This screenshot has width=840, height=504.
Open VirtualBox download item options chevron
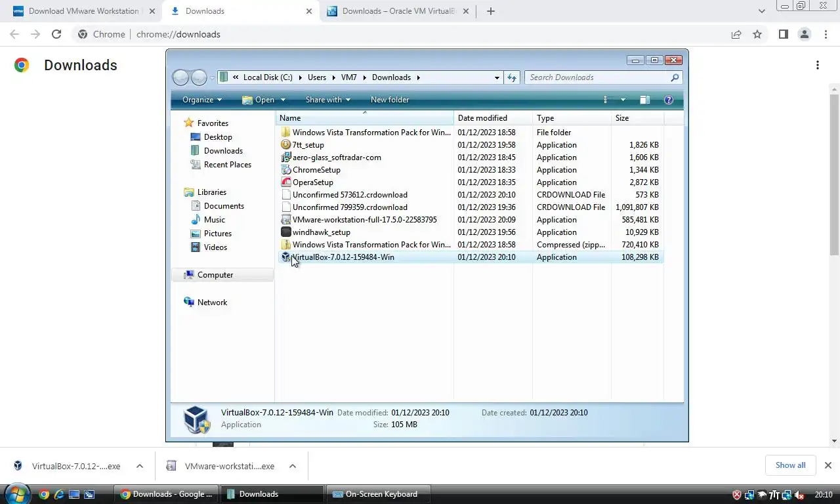click(139, 466)
